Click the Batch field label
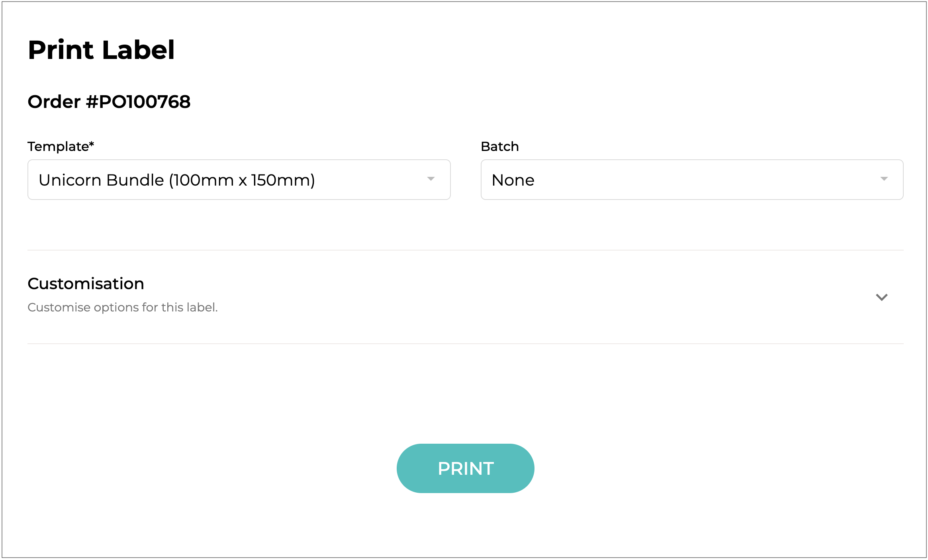The width and height of the screenshot is (928, 560). click(x=499, y=147)
